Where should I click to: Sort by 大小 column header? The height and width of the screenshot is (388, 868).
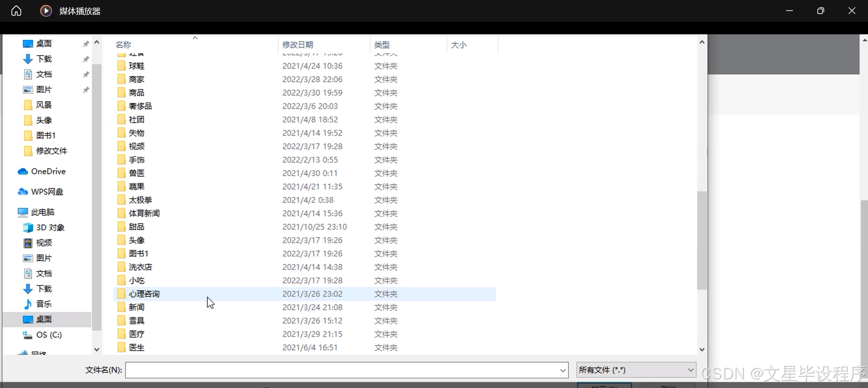click(458, 45)
